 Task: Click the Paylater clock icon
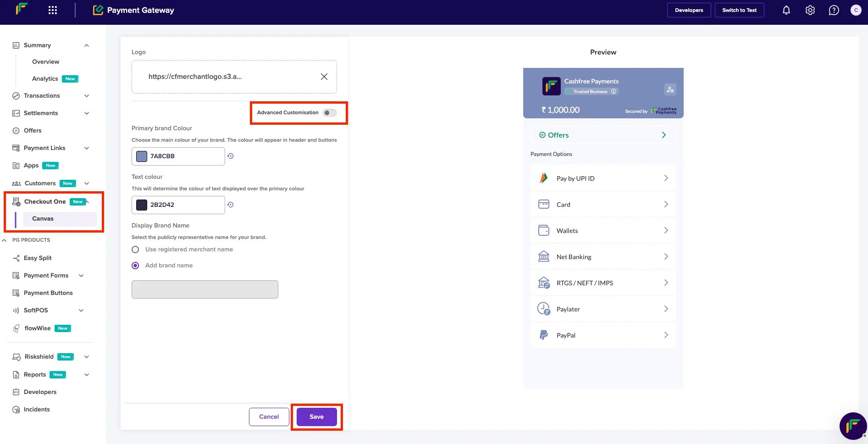point(544,309)
